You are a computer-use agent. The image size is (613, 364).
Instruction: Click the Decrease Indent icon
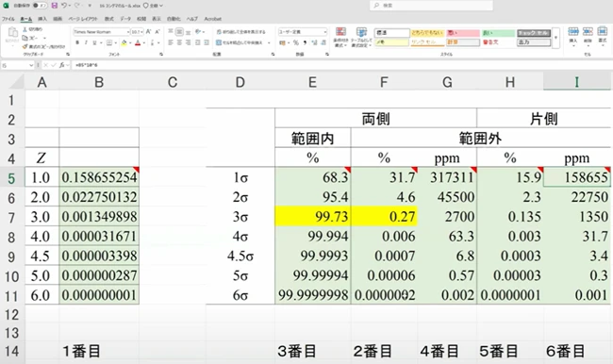click(x=197, y=42)
